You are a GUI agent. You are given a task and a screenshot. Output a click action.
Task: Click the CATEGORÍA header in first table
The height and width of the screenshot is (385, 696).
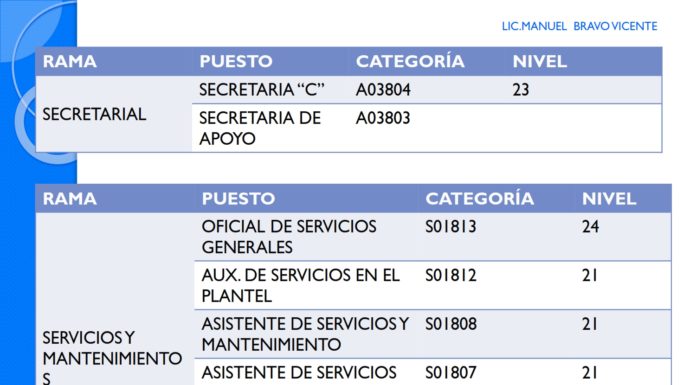coord(410,61)
